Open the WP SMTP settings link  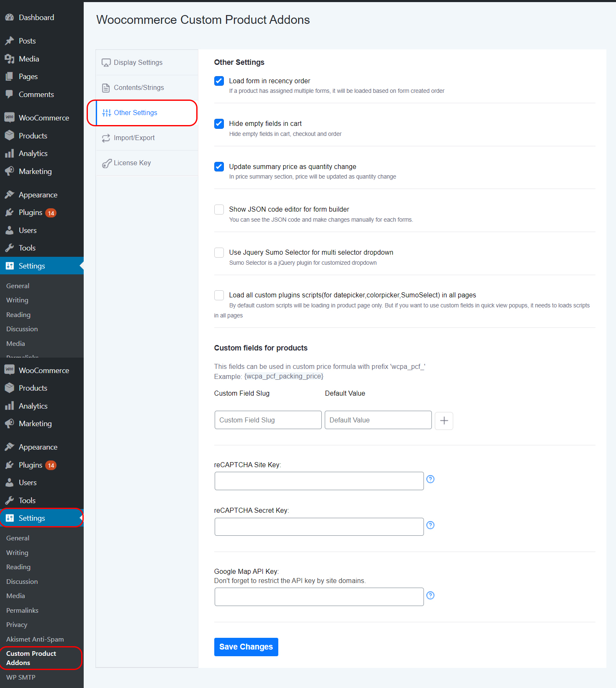[21, 678]
